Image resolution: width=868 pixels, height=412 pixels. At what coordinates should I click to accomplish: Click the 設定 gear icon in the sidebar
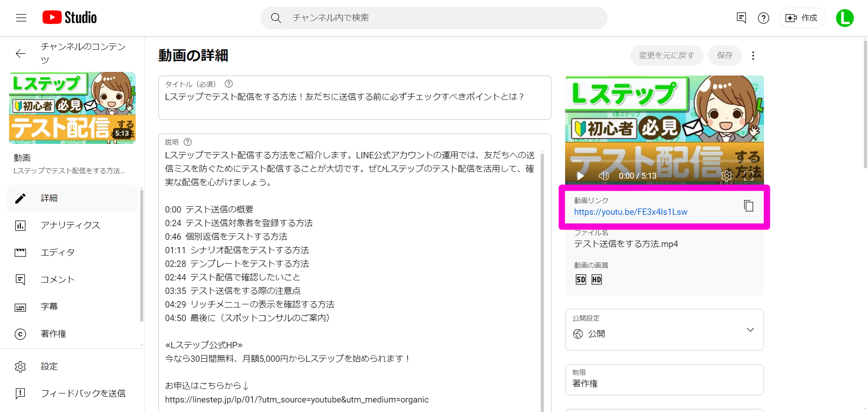click(x=20, y=366)
